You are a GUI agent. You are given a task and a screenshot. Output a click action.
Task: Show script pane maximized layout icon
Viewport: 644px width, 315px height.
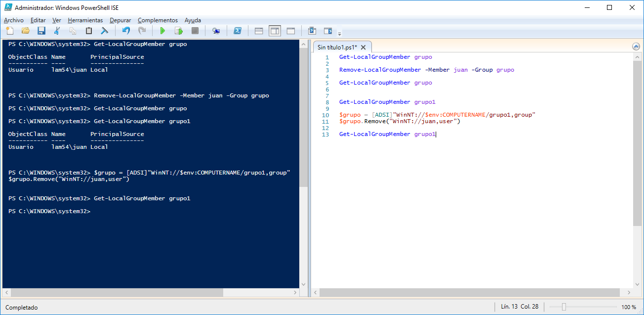click(x=291, y=31)
